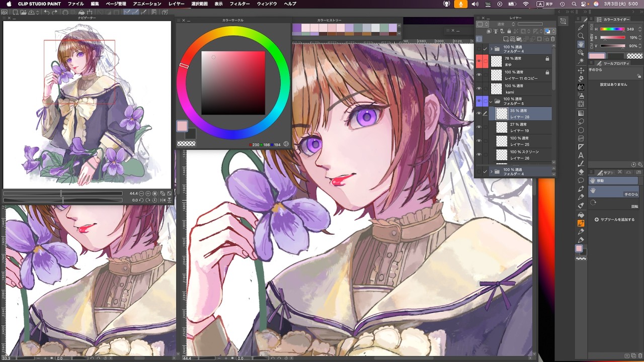Viewport: 644px width, 362px height.
Task: Show the top フォルダー 4 folder
Action: (x=478, y=49)
